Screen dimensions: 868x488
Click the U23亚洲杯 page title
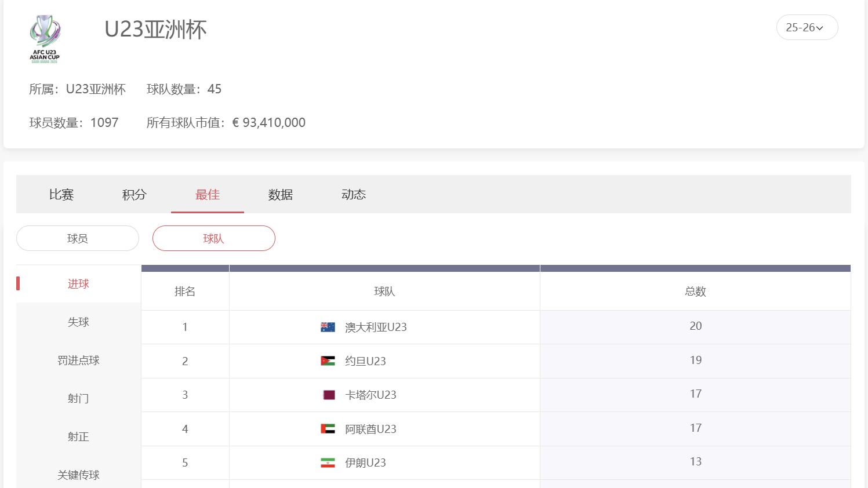[x=155, y=29]
